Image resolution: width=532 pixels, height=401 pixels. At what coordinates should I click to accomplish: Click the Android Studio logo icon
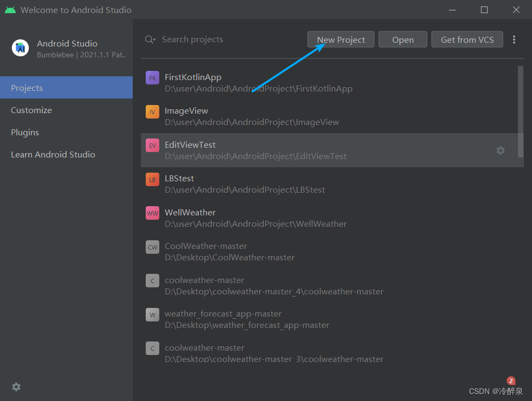click(x=21, y=48)
